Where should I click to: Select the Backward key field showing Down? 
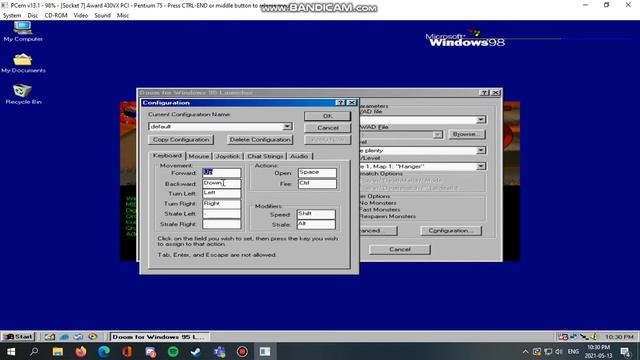point(222,183)
